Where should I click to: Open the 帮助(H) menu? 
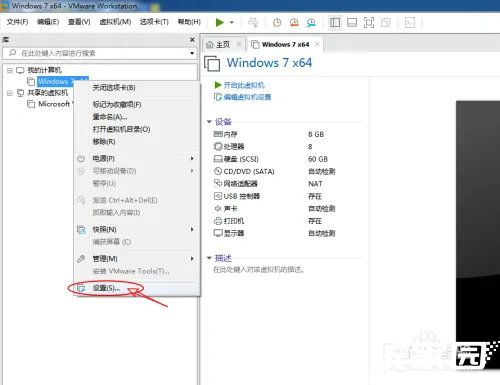189,22
